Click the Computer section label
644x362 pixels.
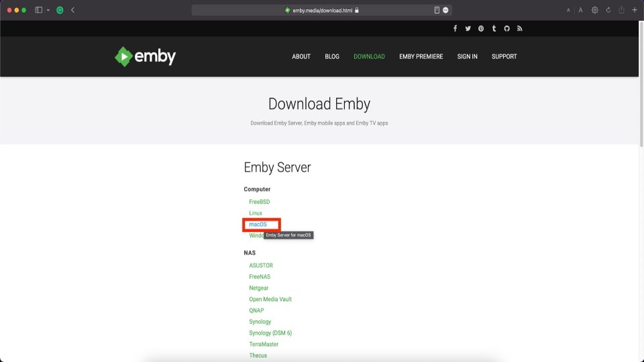coord(257,189)
